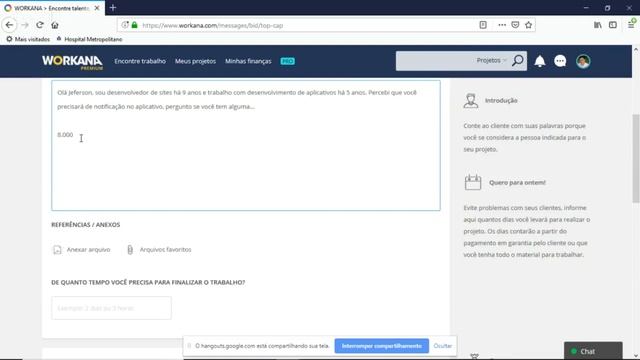Click Arquivos favoritos link
640x360 pixels.
[159, 249]
